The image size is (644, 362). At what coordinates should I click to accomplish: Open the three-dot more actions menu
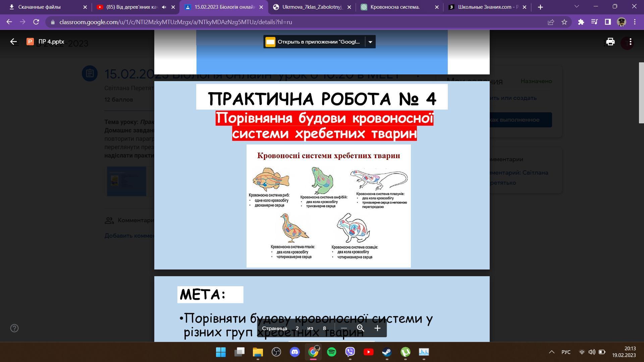pyautogui.click(x=631, y=42)
